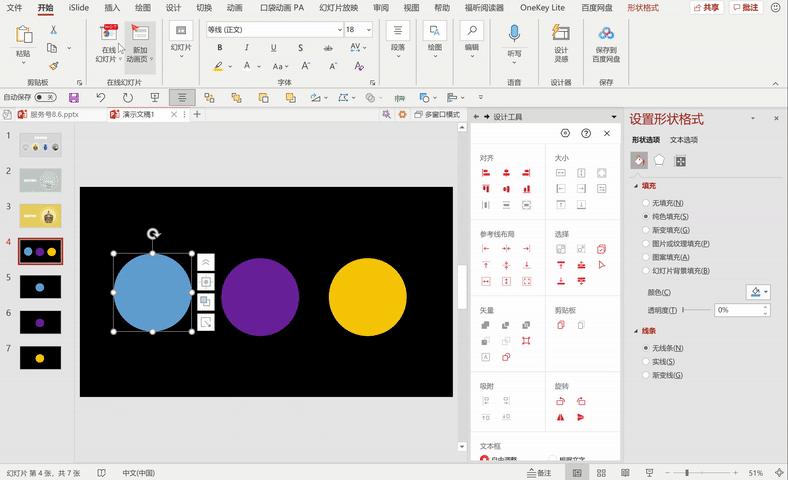Select the 效果 (Effects) pentagon icon

pos(659,160)
